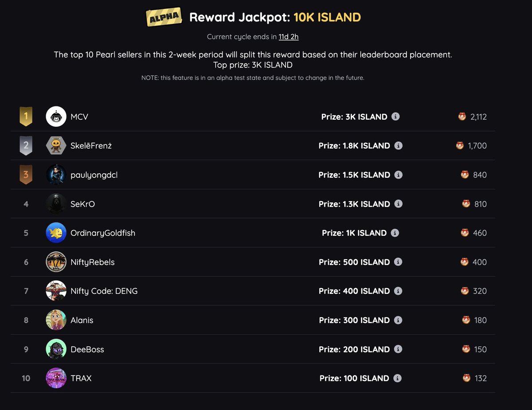Click info icon beside 3K ISLAND prize

[396, 117]
